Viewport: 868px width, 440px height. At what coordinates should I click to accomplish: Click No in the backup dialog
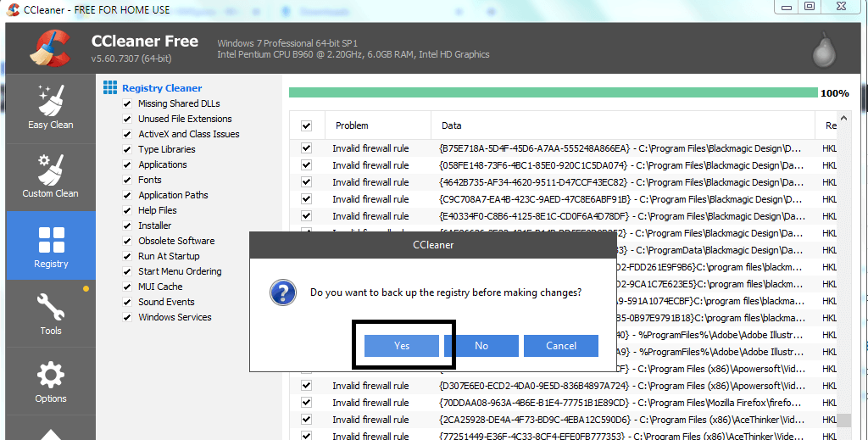point(481,345)
